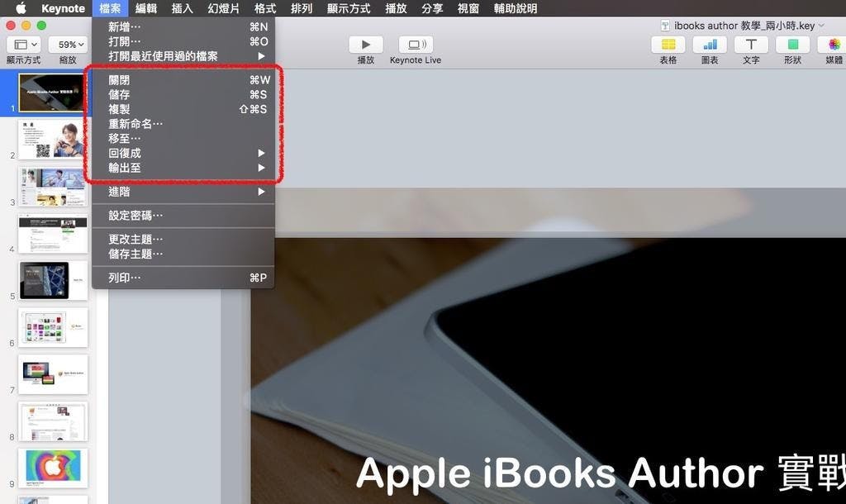Open the 輔助說明 menu
The image size is (846, 504).
[516, 8]
